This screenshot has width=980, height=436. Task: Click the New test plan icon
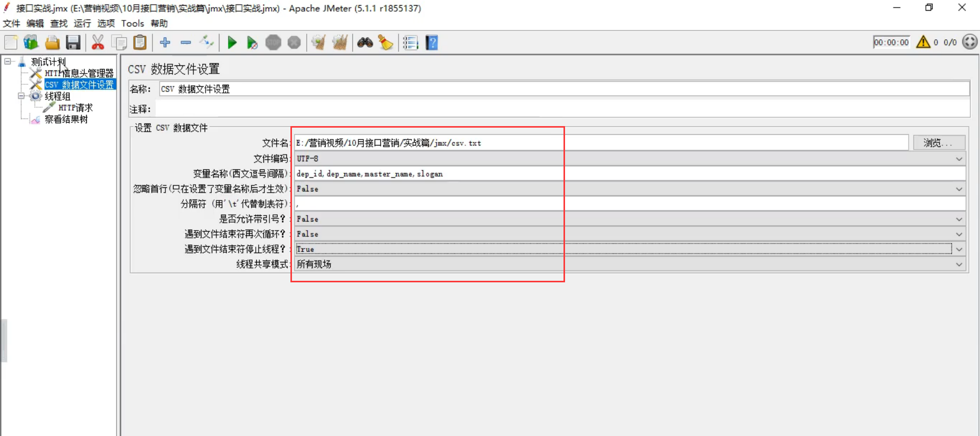11,42
